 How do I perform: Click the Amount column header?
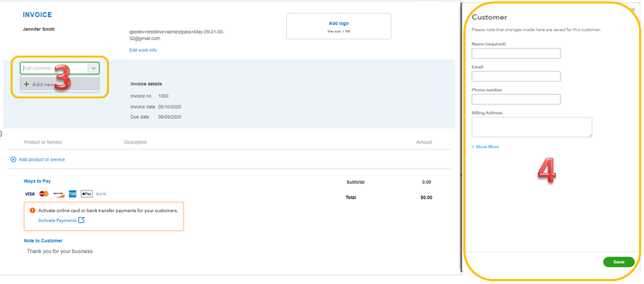(424, 143)
